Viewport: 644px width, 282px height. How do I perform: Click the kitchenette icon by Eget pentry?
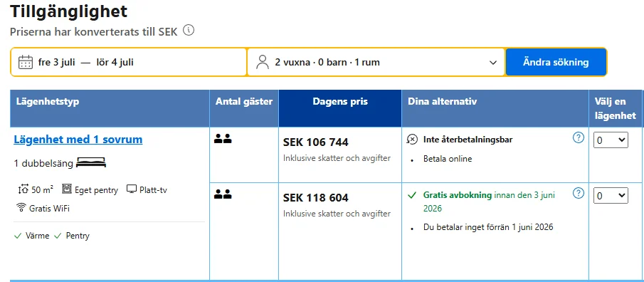click(x=67, y=189)
